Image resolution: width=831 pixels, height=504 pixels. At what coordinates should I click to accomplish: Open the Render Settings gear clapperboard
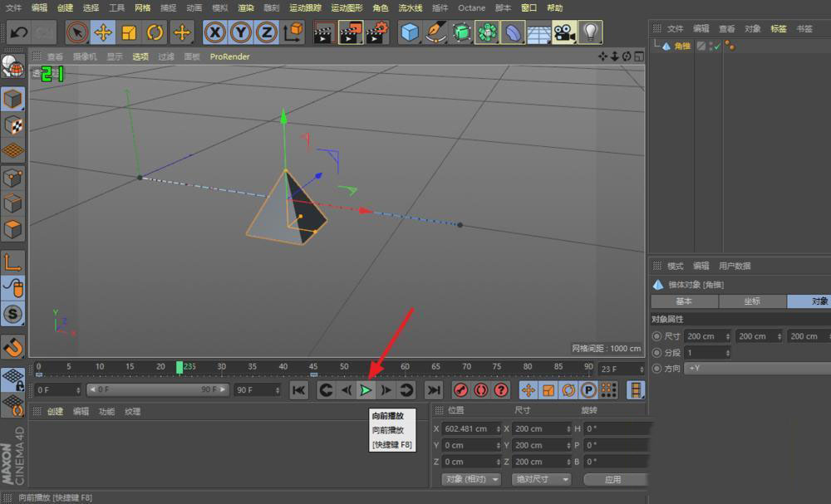[x=376, y=33]
